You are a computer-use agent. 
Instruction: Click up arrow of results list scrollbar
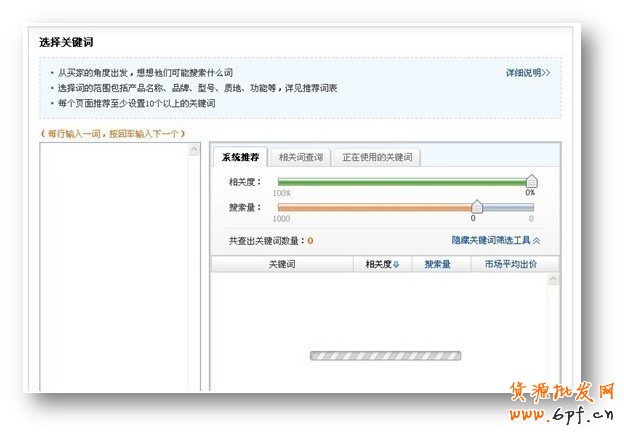pos(554,281)
